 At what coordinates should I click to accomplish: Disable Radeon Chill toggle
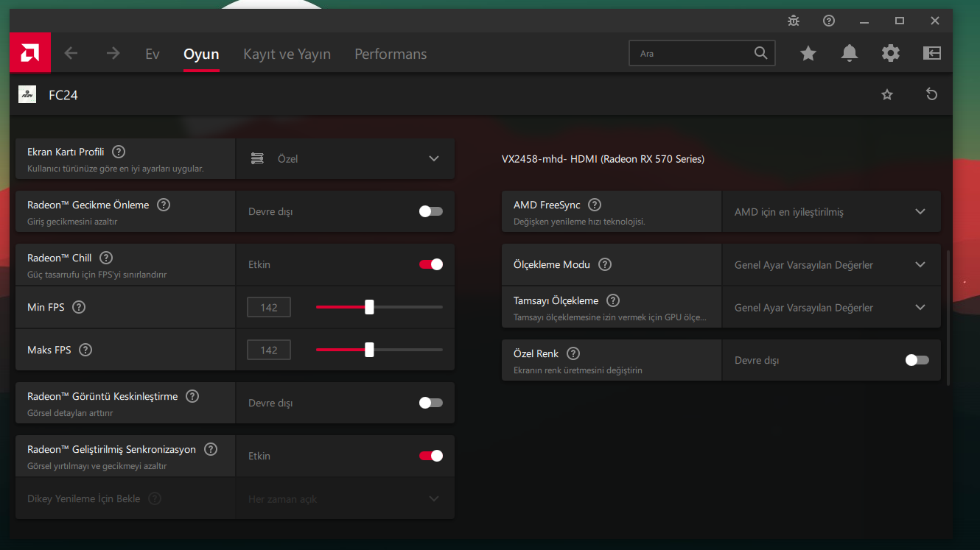(x=431, y=264)
